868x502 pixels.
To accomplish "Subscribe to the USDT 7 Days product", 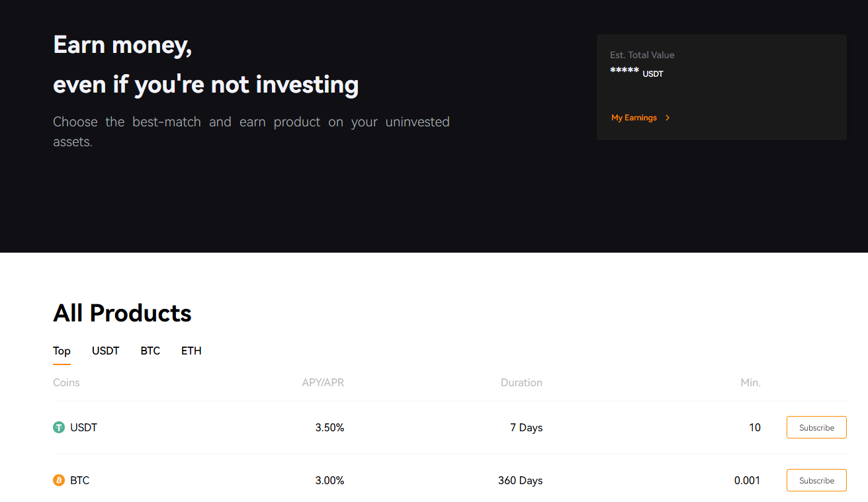I will 816,427.
